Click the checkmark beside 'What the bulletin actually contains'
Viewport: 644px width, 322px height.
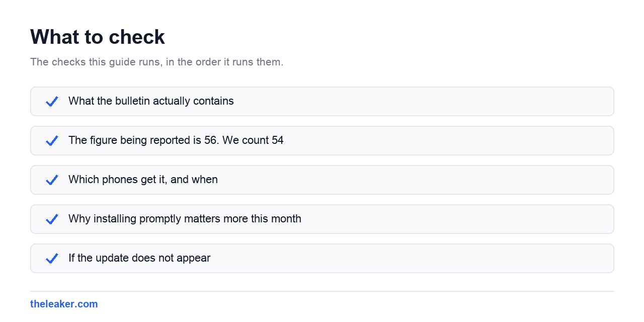click(52, 101)
